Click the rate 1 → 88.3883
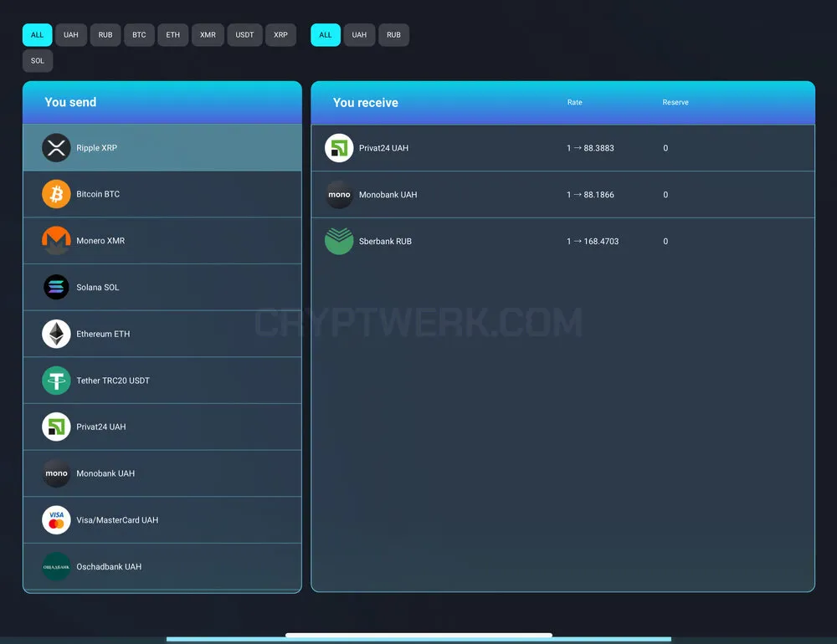This screenshot has height=644, width=837. (x=590, y=148)
